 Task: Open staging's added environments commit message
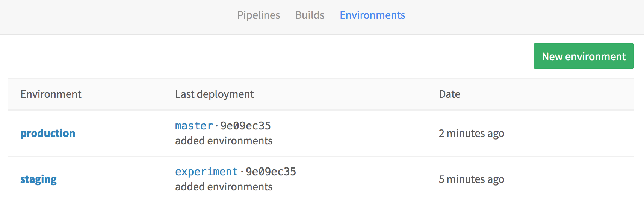224,187
